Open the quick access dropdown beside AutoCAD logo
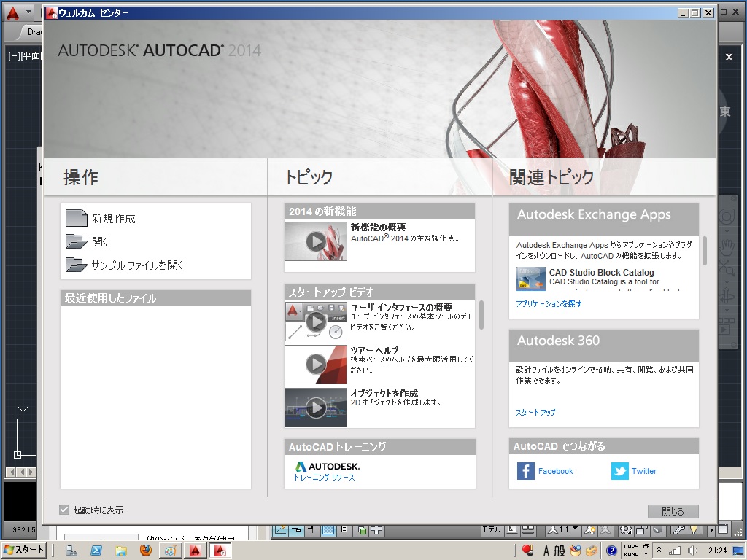The image size is (747, 560). pyautogui.click(x=28, y=12)
